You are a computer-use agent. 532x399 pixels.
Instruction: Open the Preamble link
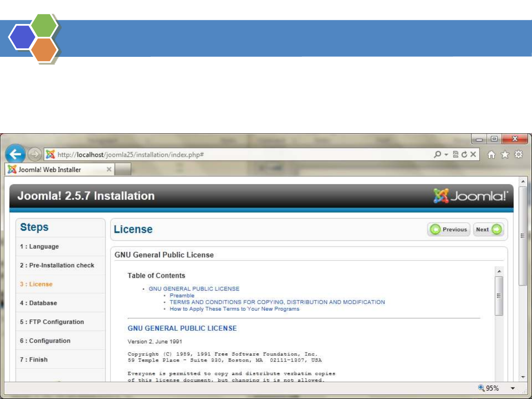point(182,295)
